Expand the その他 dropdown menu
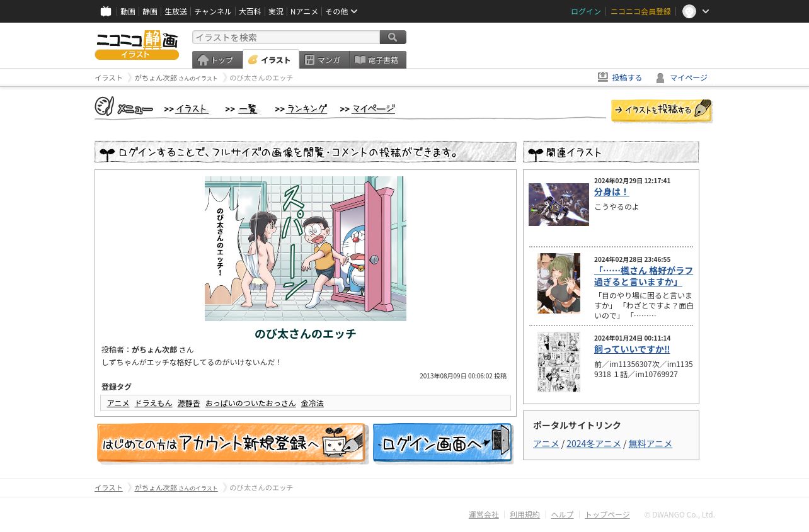Viewport: 809px width, 532px height. pos(341,11)
